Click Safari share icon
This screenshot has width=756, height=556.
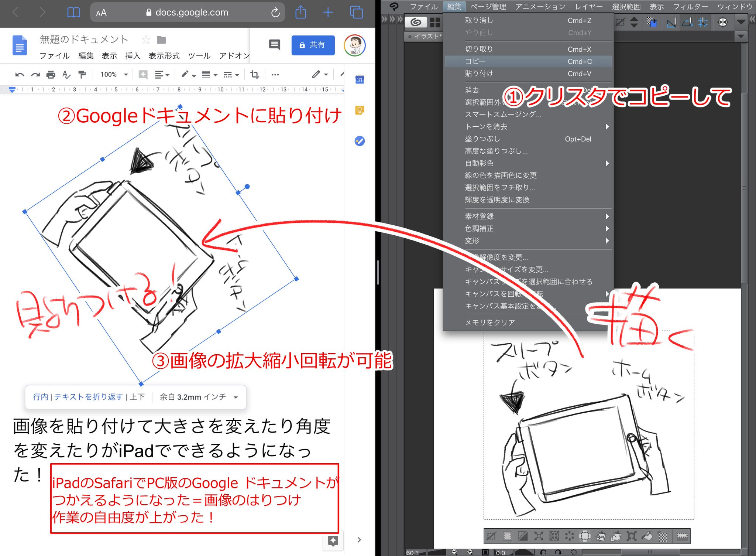[x=301, y=12]
